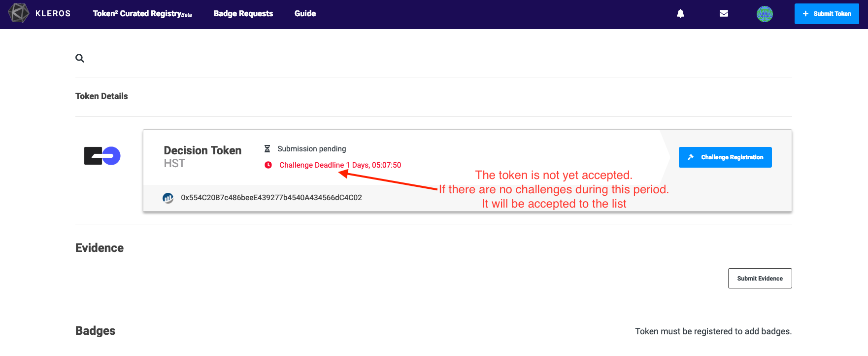
Task: Click the KLEROS brand text
Action: [x=53, y=13]
